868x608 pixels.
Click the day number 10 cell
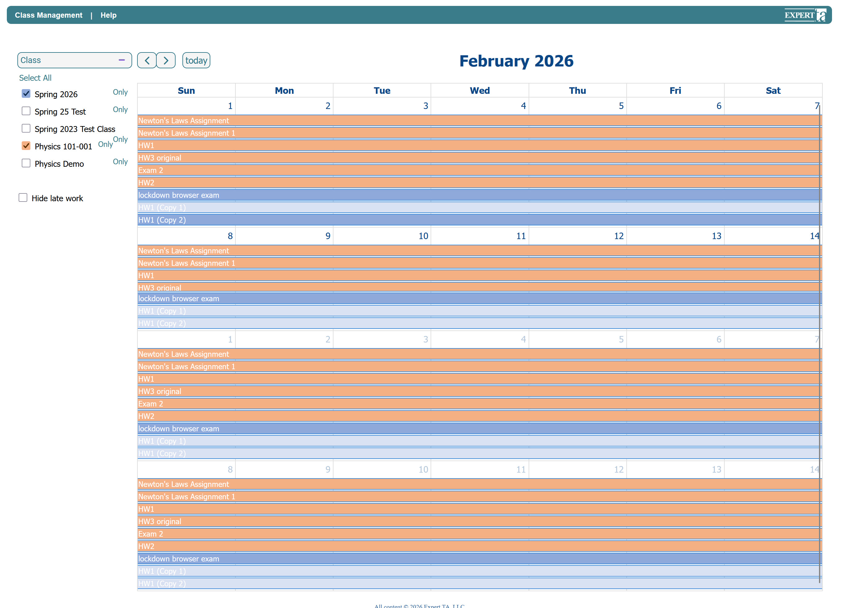[x=423, y=236]
